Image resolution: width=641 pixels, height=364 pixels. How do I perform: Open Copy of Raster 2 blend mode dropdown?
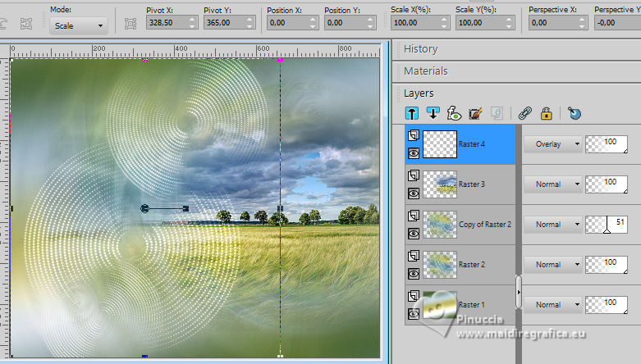click(x=552, y=225)
